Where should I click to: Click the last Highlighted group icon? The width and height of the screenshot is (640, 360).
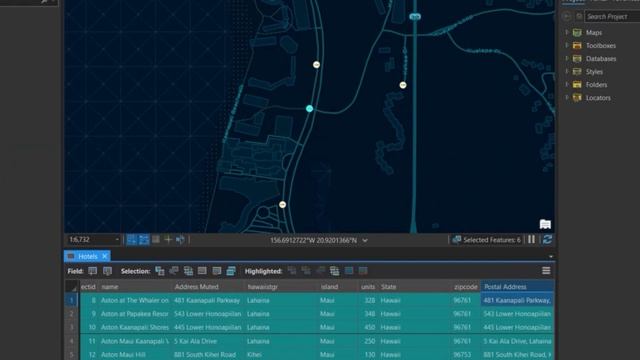click(363, 271)
